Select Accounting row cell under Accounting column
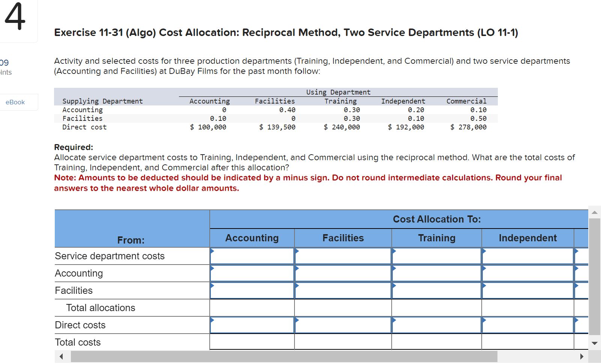This screenshot has height=364, width=601. pyautogui.click(x=252, y=273)
